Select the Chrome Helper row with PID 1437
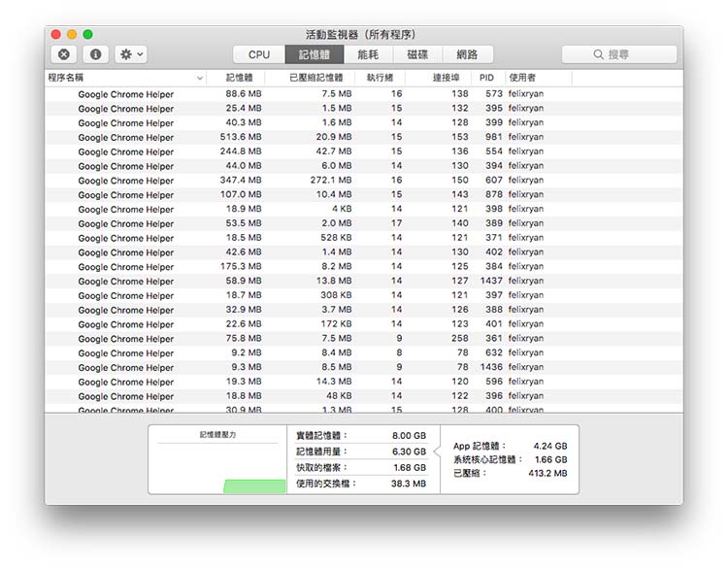The height and width of the screenshot is (569, 728). pos(364,281)
